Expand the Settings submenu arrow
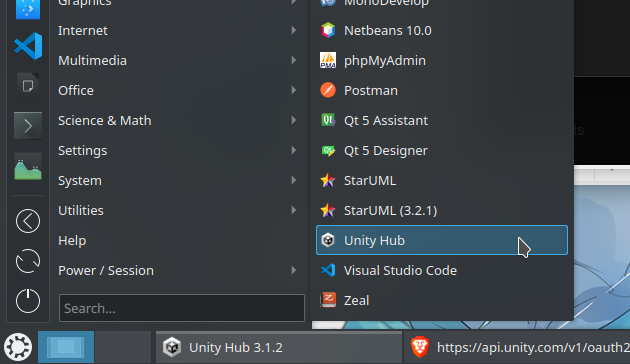This screenshot has width=630, height=364. (x=294, y=151)
